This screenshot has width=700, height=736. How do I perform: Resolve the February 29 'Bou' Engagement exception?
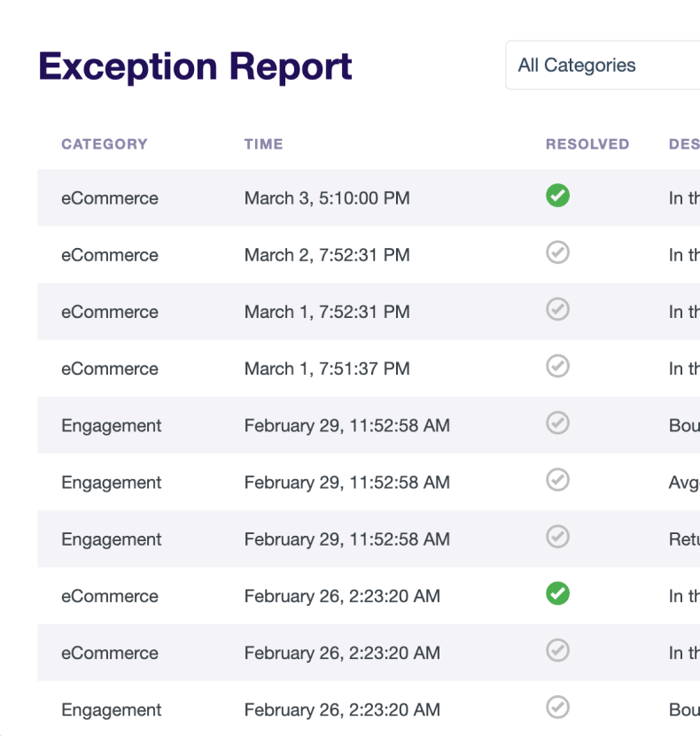pyautogui.click(x=557, y=423)
